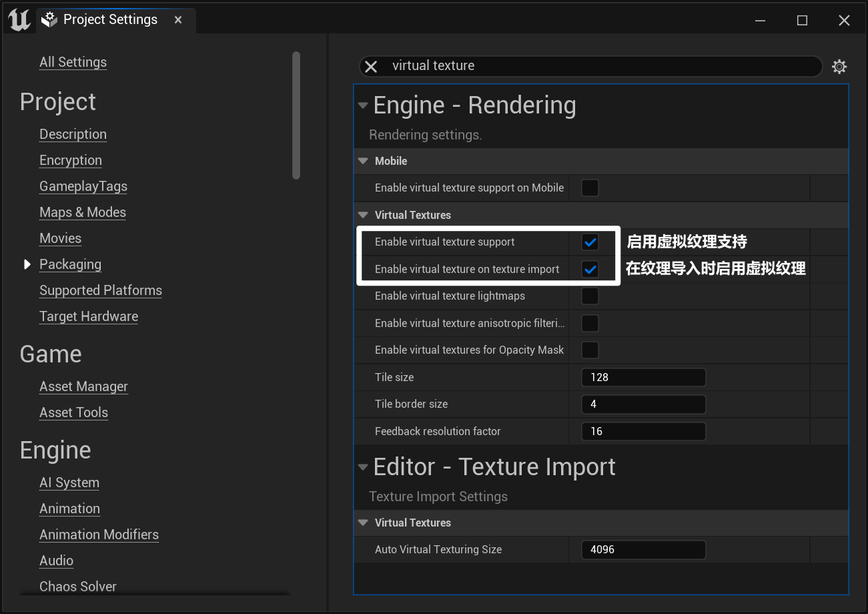The height and width of the screenshot is (614, 868).
Task: Collapse Virtual Textures under Texture Import
Action: (363, 523)
